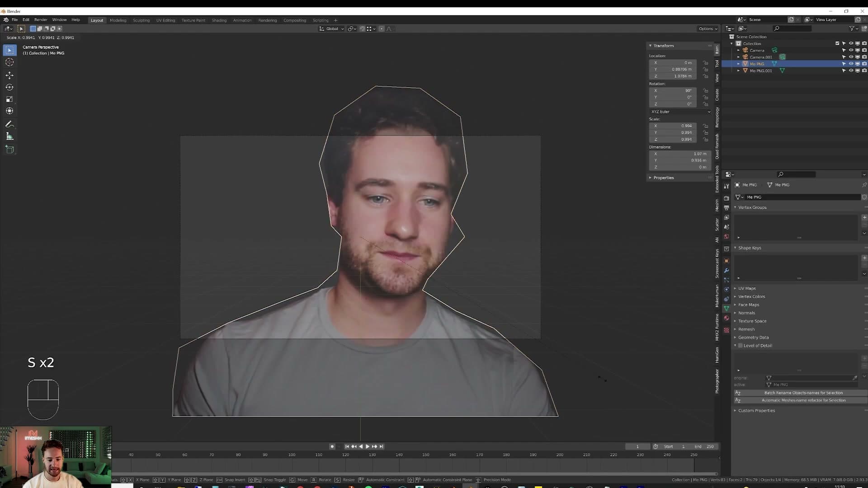
Task: Toggle viewport visibility eye for Camera
Action: [851, 50]
